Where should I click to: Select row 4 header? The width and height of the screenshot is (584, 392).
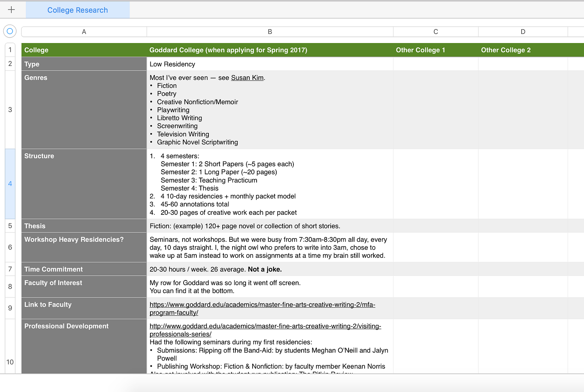tap(10, 184)
